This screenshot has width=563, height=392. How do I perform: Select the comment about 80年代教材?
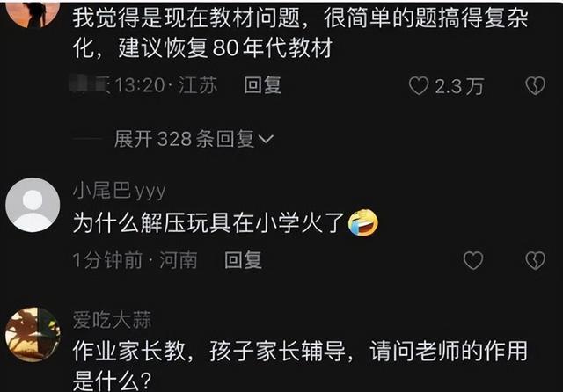coord(300,33)
